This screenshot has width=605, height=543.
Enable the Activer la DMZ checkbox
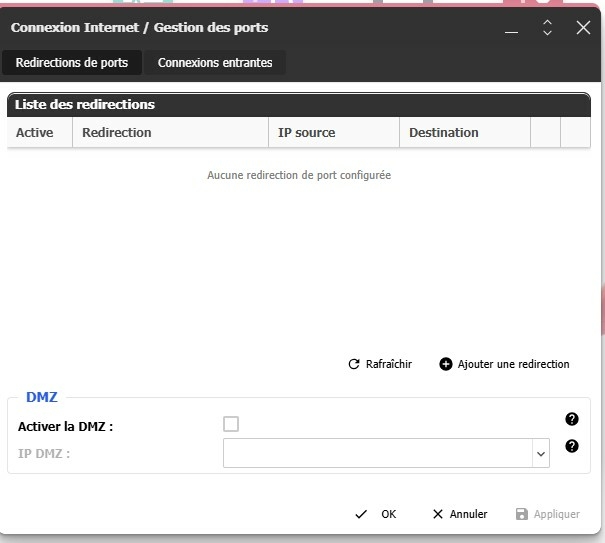coord(231,424)
